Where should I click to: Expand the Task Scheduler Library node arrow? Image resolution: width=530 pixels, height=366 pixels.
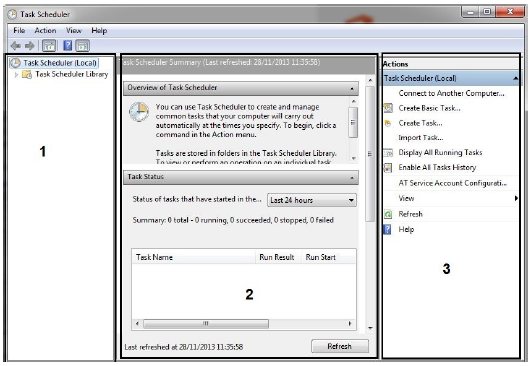(x=16, y=74)
